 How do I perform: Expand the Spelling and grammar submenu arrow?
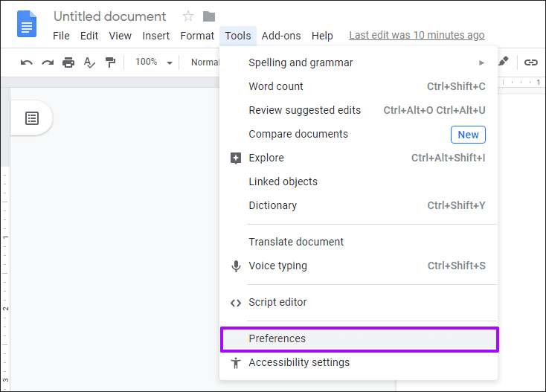481,63
